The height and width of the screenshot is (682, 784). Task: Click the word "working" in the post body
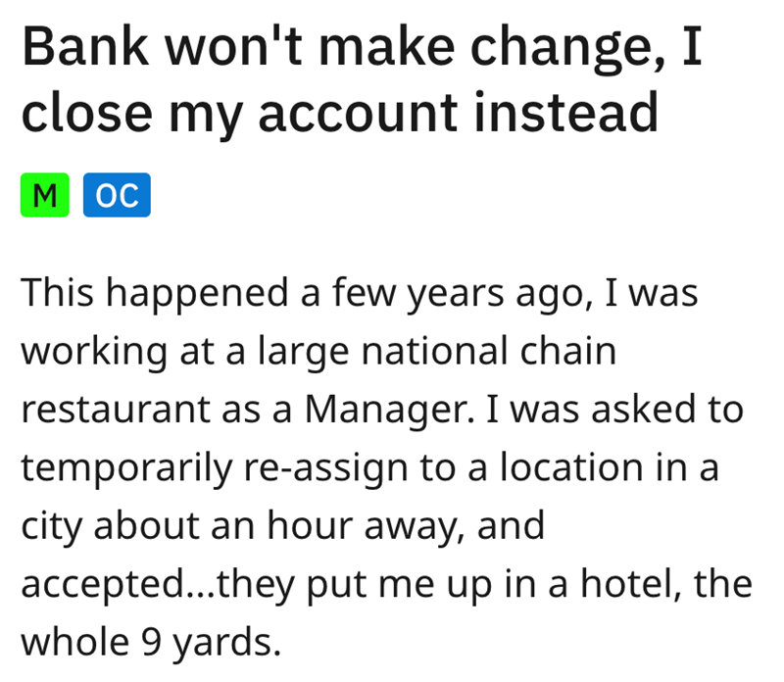pyautogui.click(x=91, y=352)
